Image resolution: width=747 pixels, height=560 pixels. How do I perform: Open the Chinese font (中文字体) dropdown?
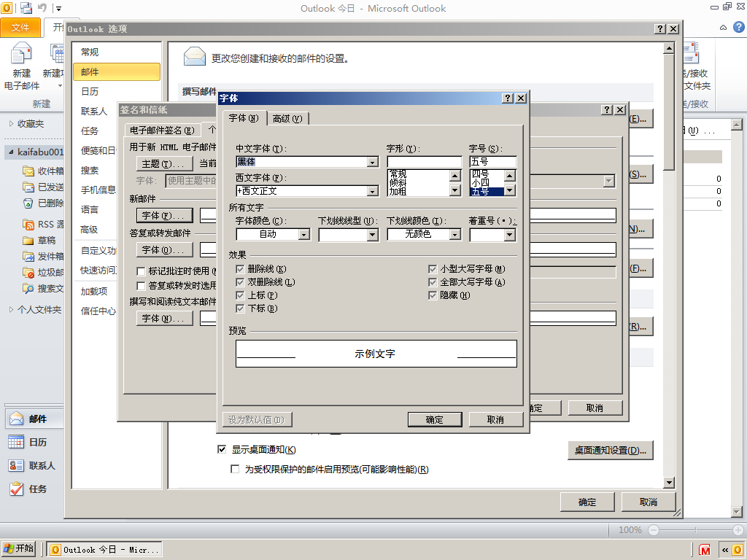(x=373, y=163)
